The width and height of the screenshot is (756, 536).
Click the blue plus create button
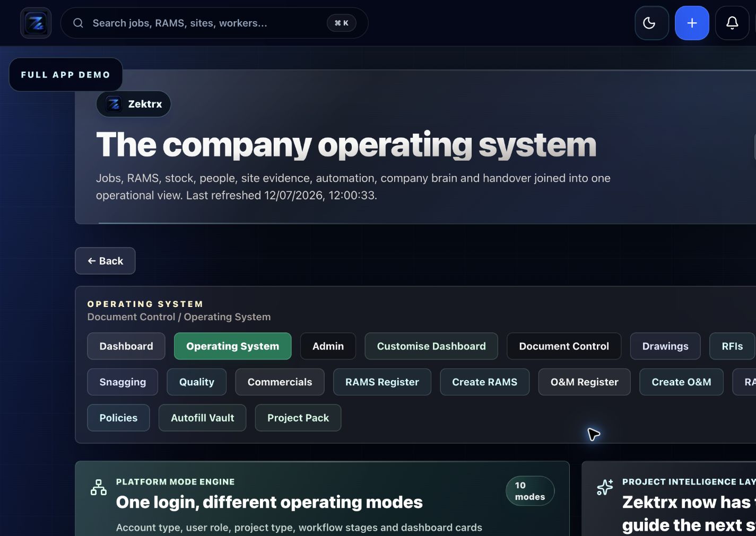coord(692,23)
